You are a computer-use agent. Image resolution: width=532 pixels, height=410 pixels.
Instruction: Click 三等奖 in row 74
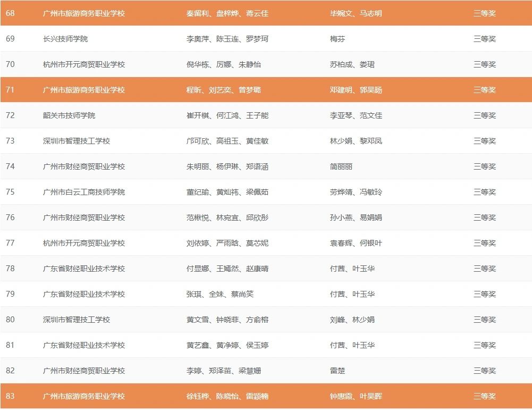(x=485, y=166)
